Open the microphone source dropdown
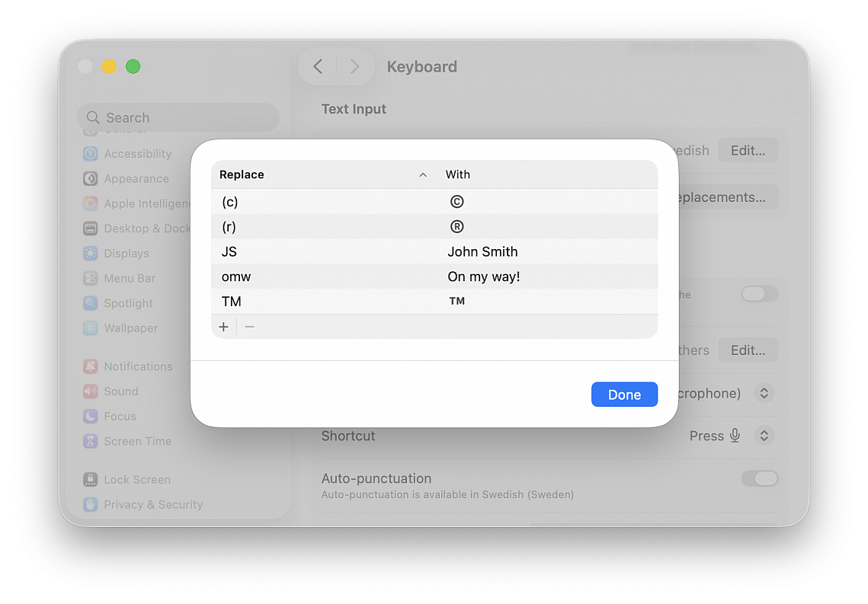 click(x=764, y=393)
